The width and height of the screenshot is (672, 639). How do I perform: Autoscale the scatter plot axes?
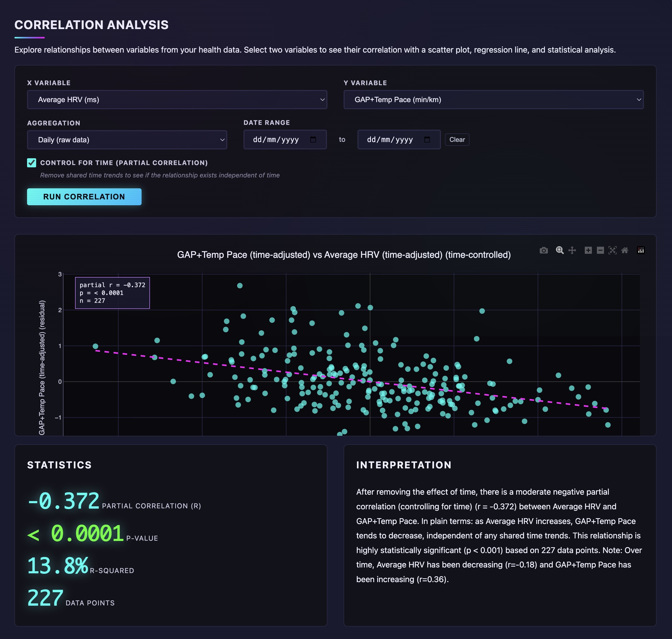(x=612, y=250)
